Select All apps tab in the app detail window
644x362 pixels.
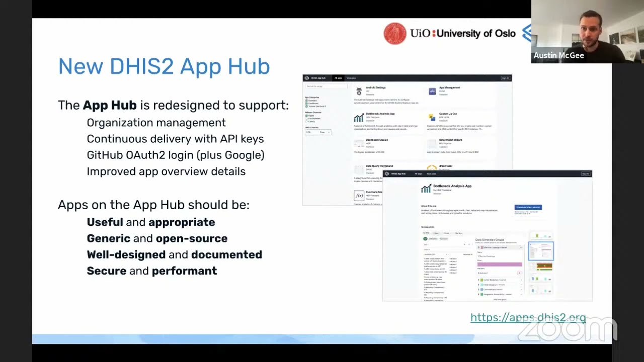[x=418, y=173]
